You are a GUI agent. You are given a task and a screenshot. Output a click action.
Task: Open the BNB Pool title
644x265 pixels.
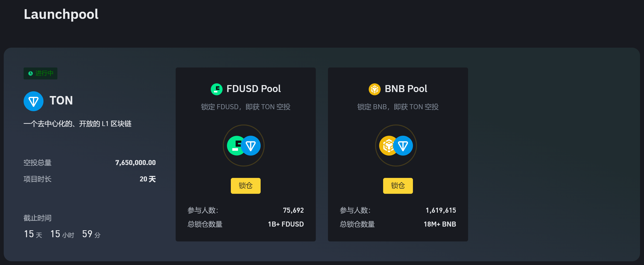[406, 89]
